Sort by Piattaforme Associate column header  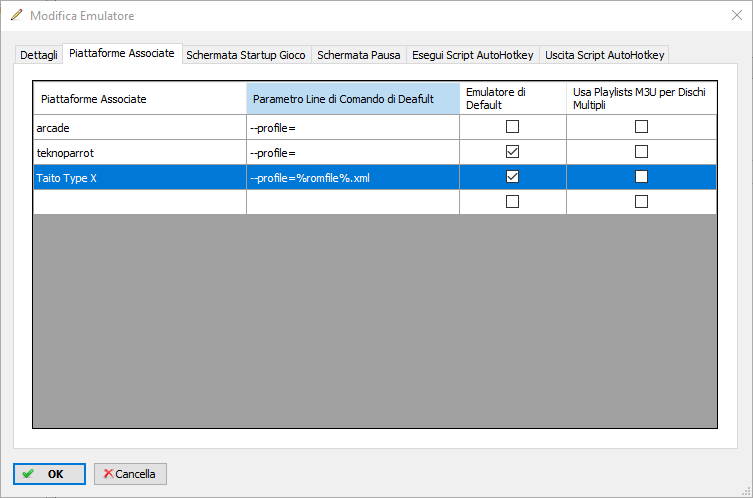tap(140, 99)
